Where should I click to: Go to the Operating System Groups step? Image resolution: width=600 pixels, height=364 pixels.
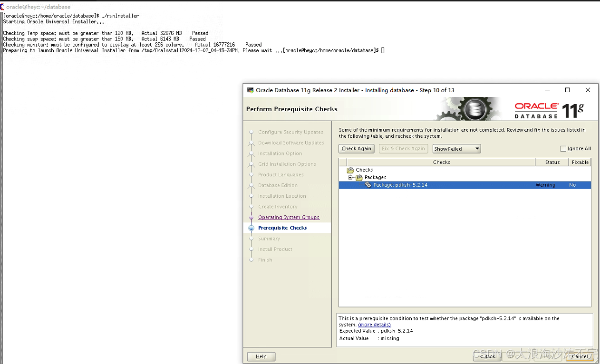(x=289, y=217)
